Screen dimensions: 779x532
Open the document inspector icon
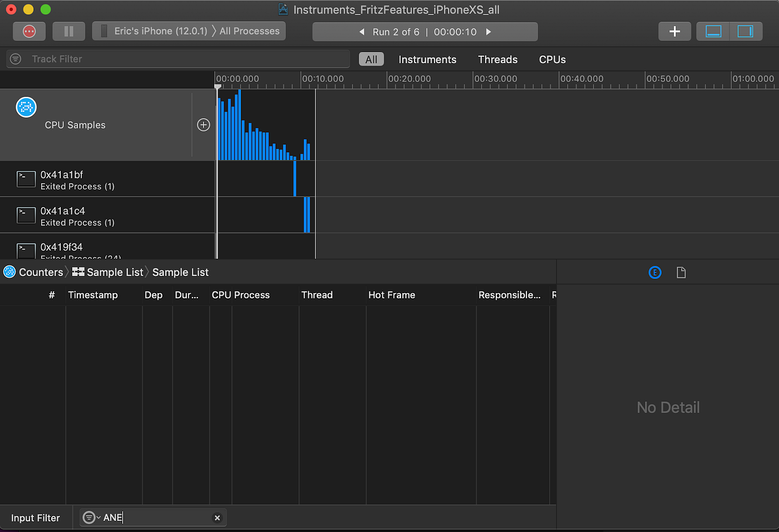pyautogui.click(x=681, y=273)
